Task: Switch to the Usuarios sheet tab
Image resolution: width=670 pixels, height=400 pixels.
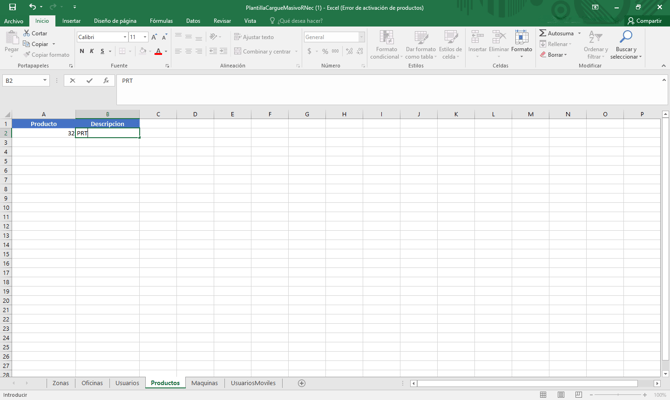Action: tap(127, 383)
